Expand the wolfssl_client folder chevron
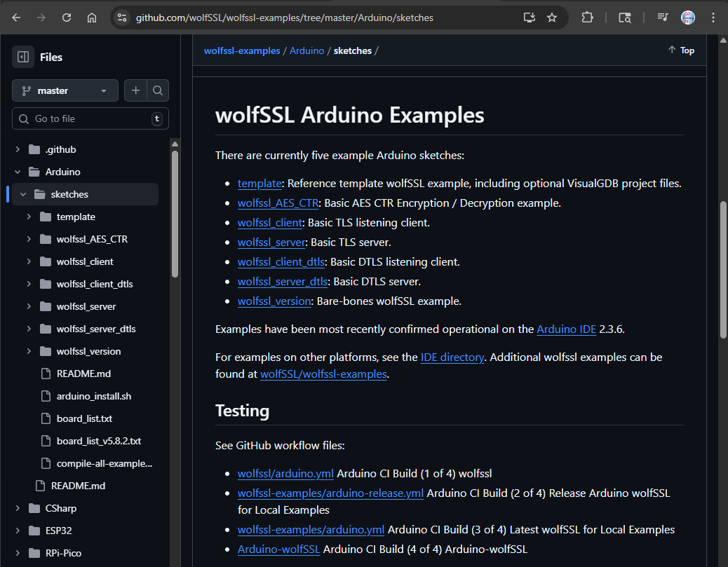This screenshot has height=567, width=728. tap(29, 261)
